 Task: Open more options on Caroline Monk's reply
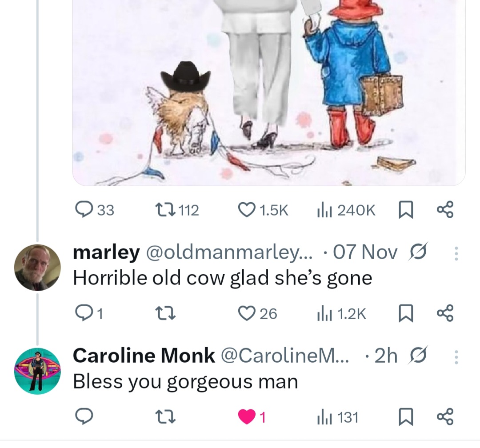pyautogui.click(x=455, y=356)
